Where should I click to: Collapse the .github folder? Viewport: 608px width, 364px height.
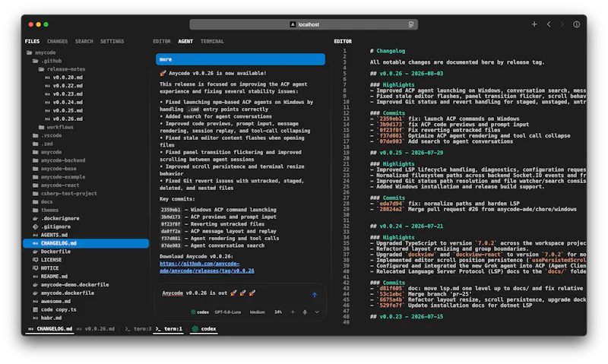pos(47,61)
